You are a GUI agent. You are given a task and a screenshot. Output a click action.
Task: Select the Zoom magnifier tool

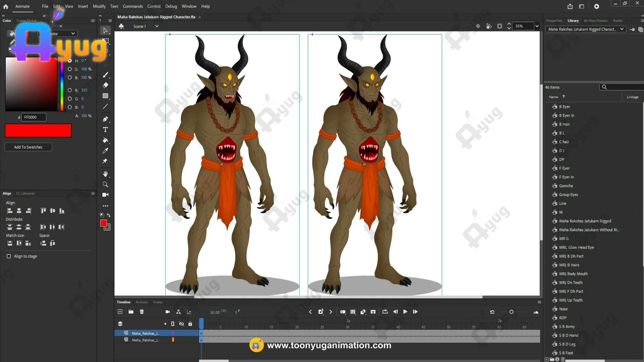(105, 184)
